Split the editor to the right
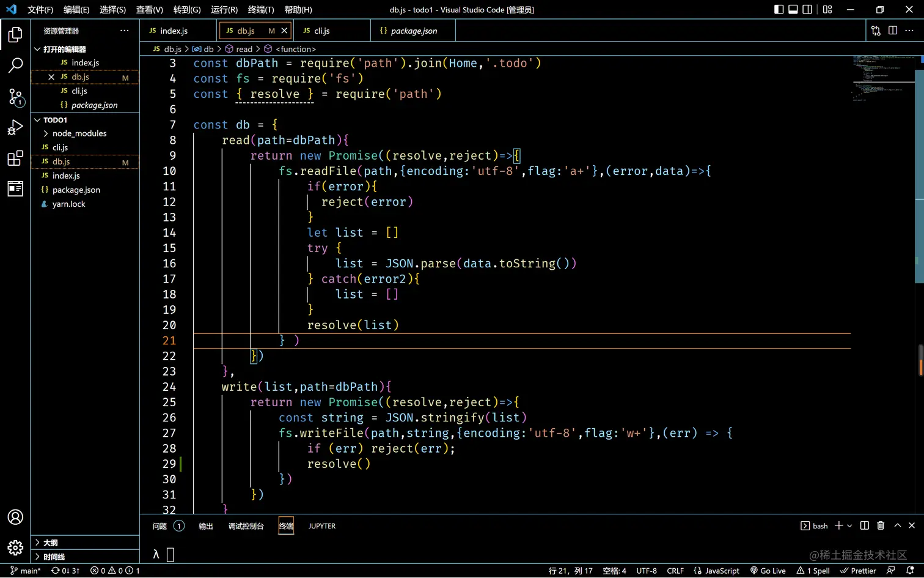This screenshot has width=924, height=578. [x=893, y=31]
